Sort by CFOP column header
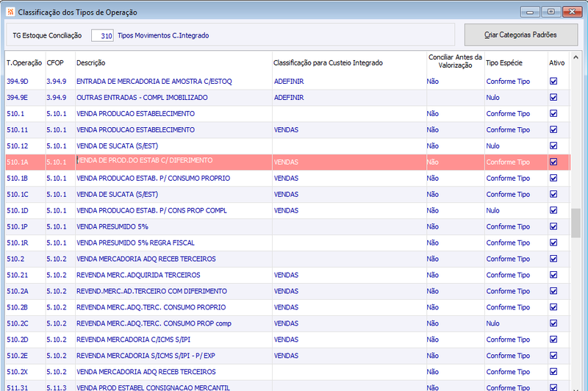588x391 pixels. point(55,62)
